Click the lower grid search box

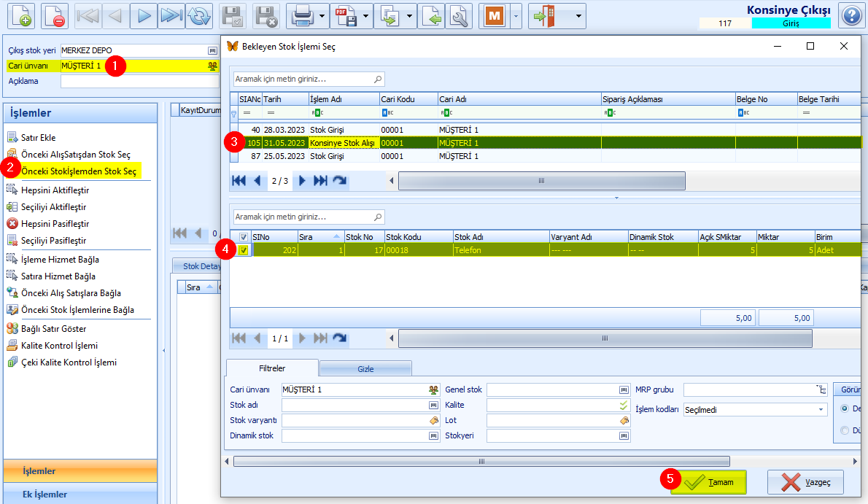pos(309,217)
